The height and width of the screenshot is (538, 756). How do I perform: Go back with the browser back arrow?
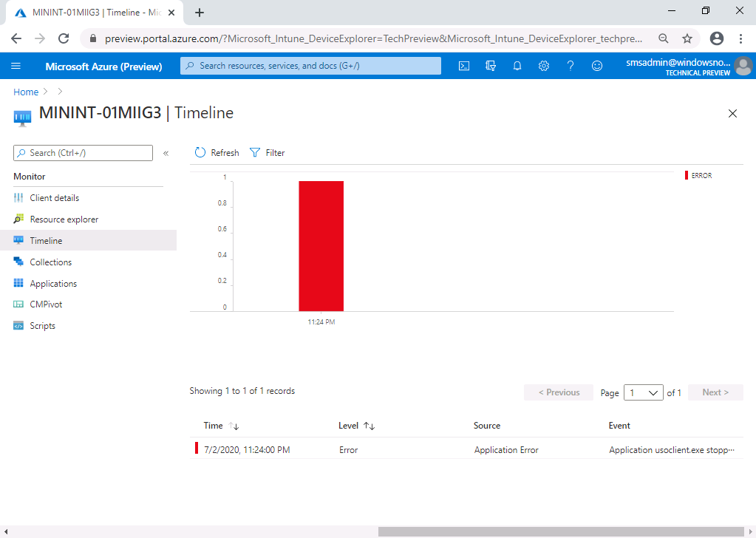[x=16, y=38]
